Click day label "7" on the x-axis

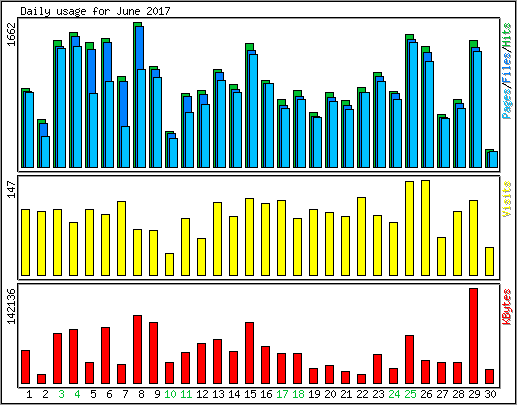pos(125,394)
